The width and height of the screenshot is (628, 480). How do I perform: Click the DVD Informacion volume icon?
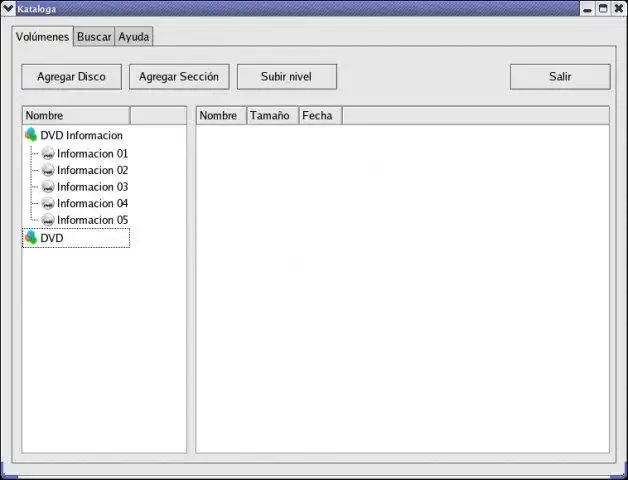click(31, 135)
